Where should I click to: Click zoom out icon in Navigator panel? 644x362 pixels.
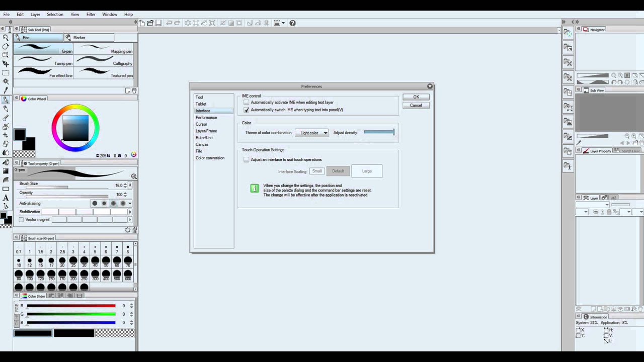click(614, 75)
